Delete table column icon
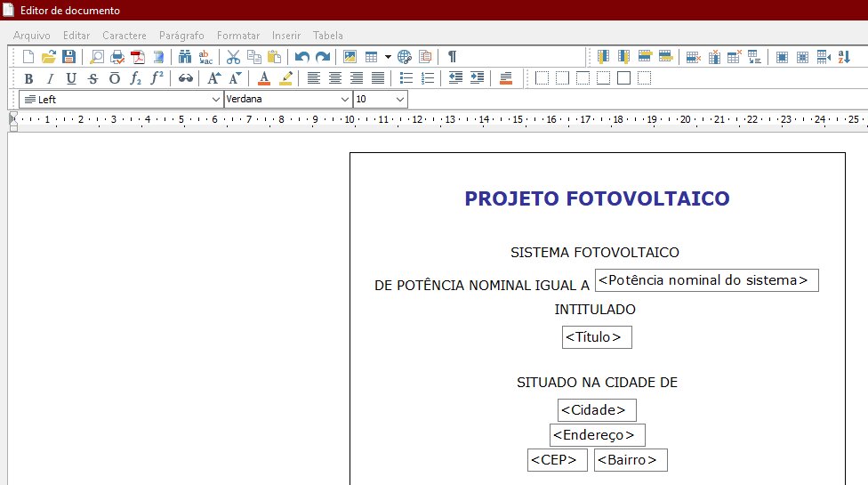The image size is (868, 485). (714, 56)
